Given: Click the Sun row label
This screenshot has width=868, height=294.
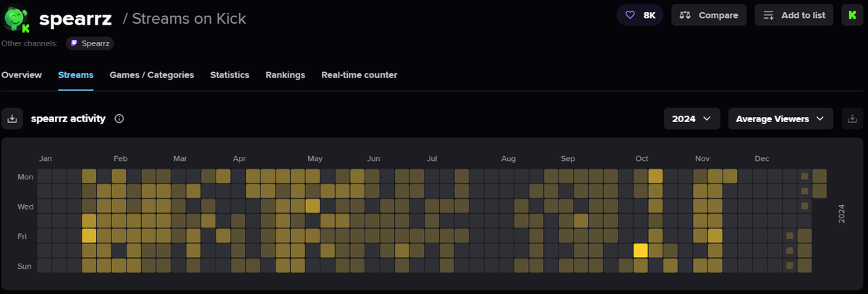Looking at the screenshot, I should (x=26, y=266).
